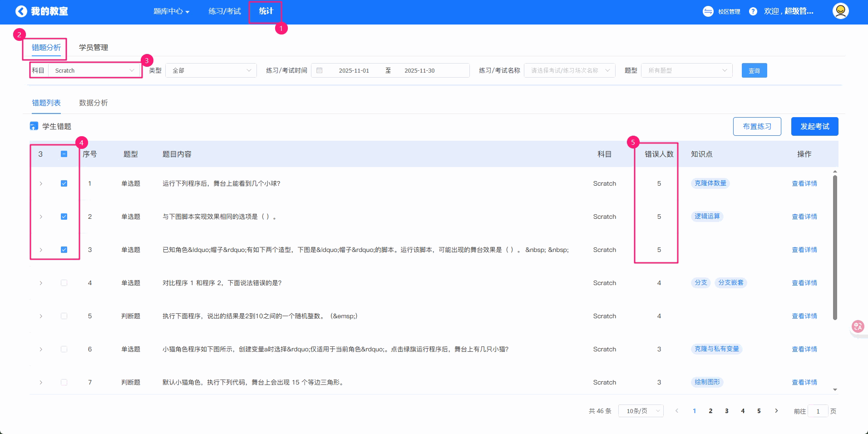Uncheck the checkbox for question row 1
Screen dimensions: 868x434
[x=64, y=183]
